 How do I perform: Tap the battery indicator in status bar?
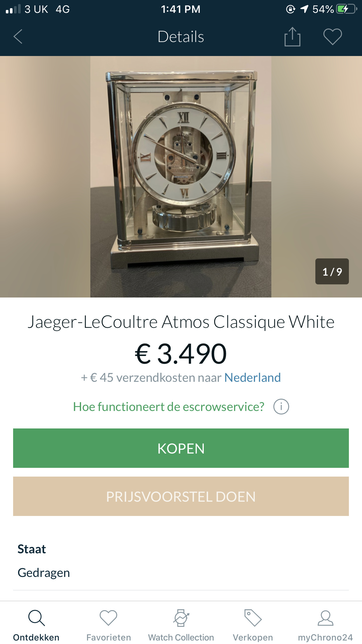click(x=347, y=9)
